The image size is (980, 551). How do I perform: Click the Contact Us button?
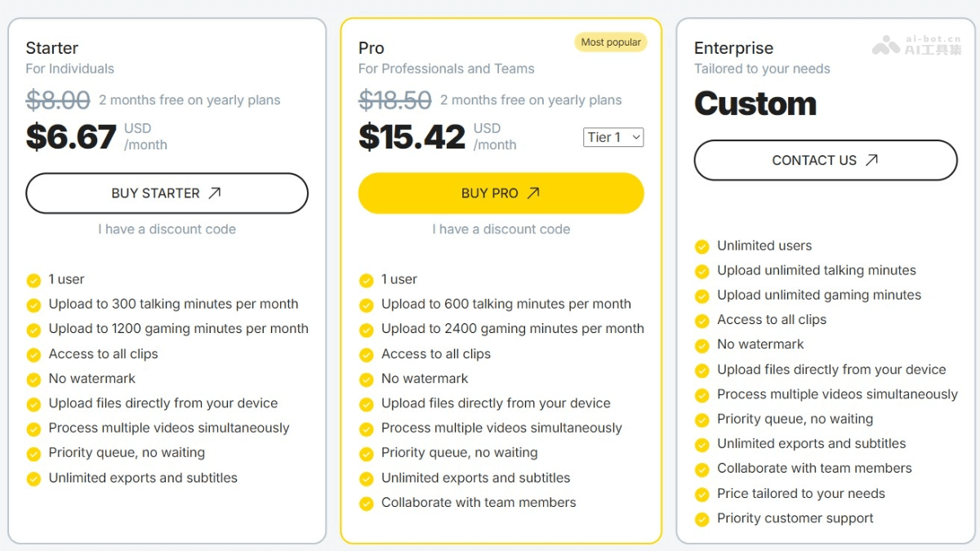click(825, 161)
